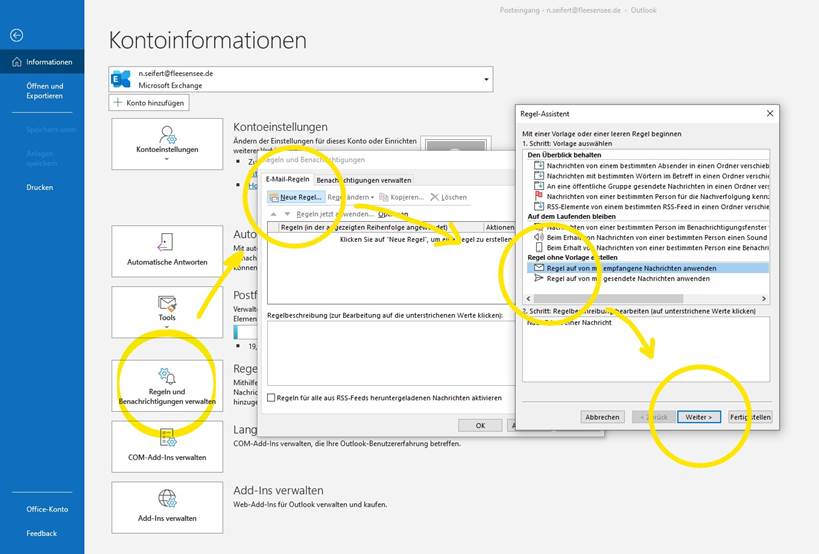Viewport: 819px width, 554px height.
Task: Open the Kontoeinstellungen tile
Action: click(x=167, y=144)
